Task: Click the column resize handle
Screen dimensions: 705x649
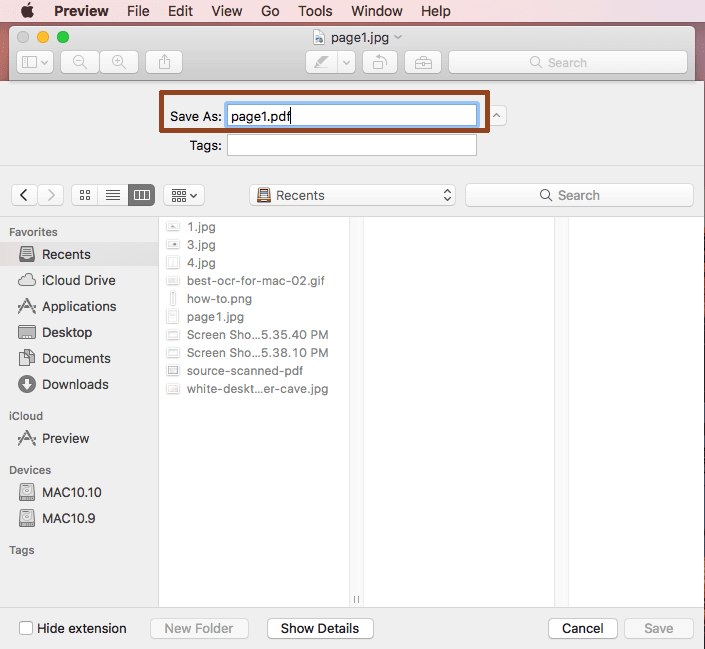Action: pos(356,599)
